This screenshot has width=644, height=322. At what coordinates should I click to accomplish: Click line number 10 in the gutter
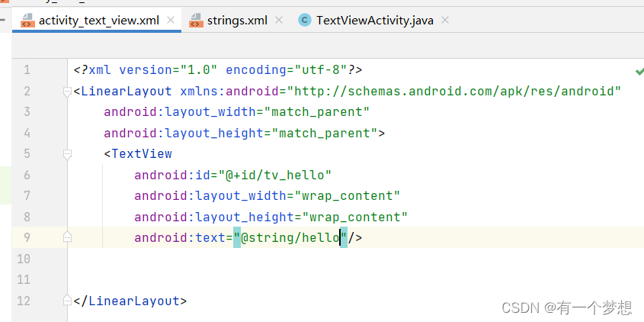pyautogui.click(x=23, y=259)
